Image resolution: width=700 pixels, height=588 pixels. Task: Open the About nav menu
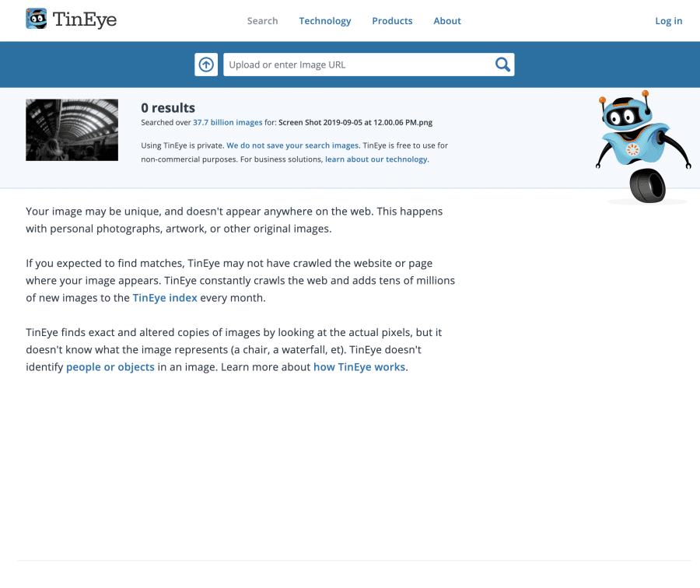(447, 21)
